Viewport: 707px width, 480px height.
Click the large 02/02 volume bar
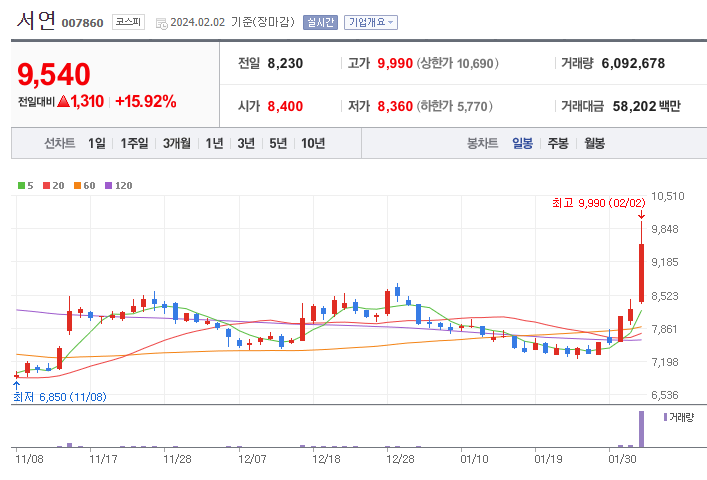tap(641, 429)
